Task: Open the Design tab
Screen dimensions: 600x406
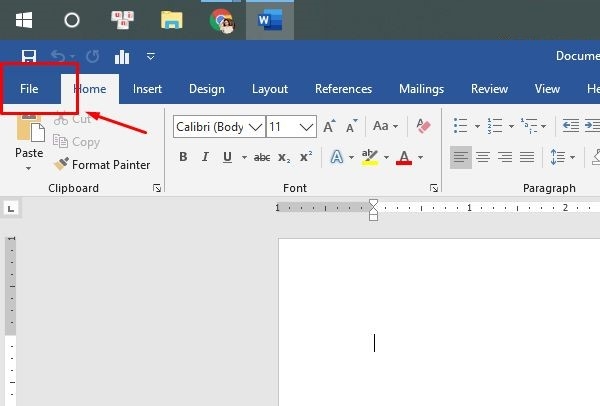Action: (x=207, y=89)
